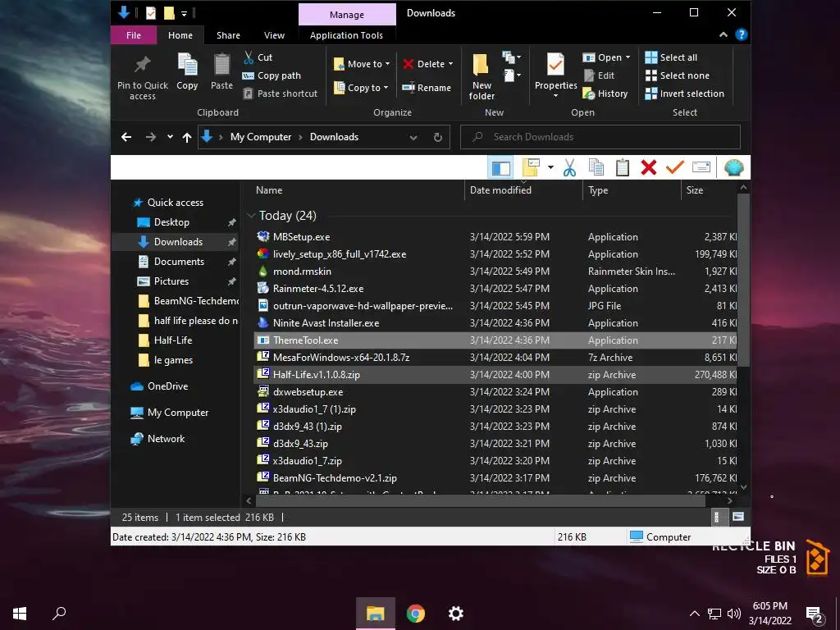
Task: Click copy icon in the classic toolbar
Action: point(596,167)
